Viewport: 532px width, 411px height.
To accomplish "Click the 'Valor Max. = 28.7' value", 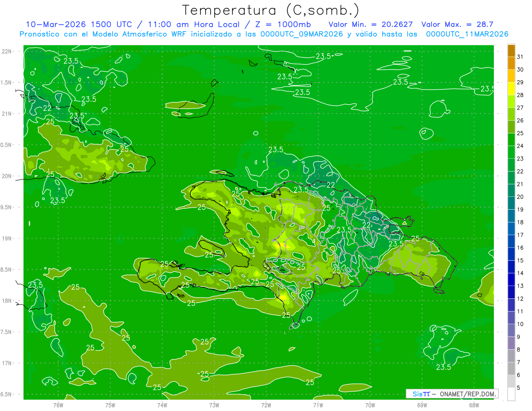I will (x=457, y=24).
